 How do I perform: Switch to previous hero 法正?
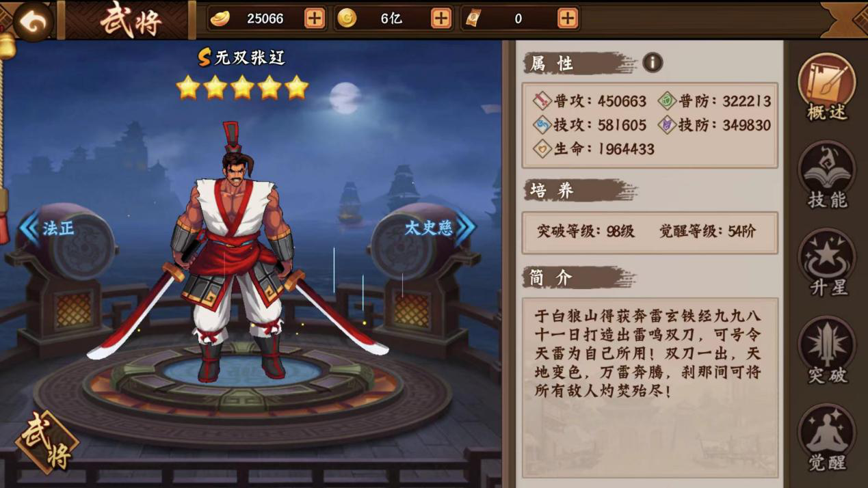(48, 228)
